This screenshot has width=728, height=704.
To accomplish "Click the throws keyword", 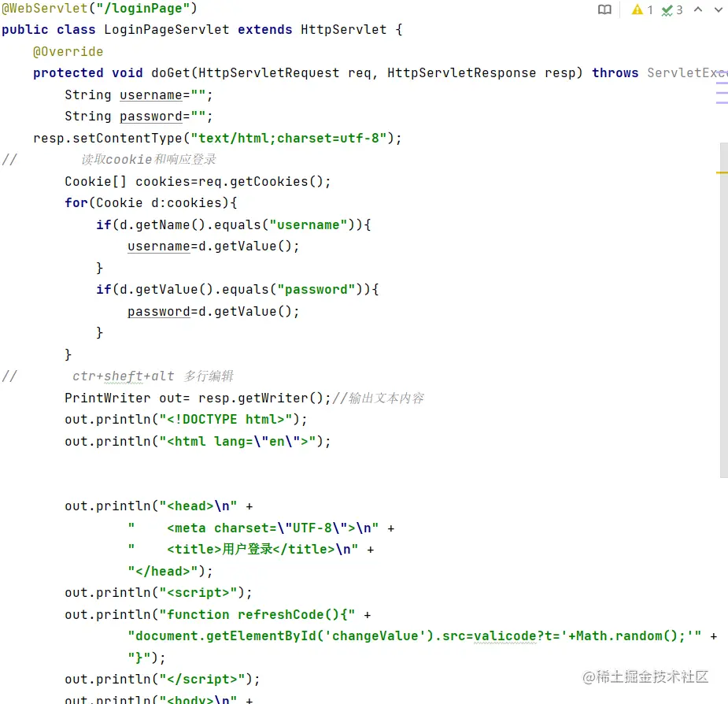I will point(615,73).
